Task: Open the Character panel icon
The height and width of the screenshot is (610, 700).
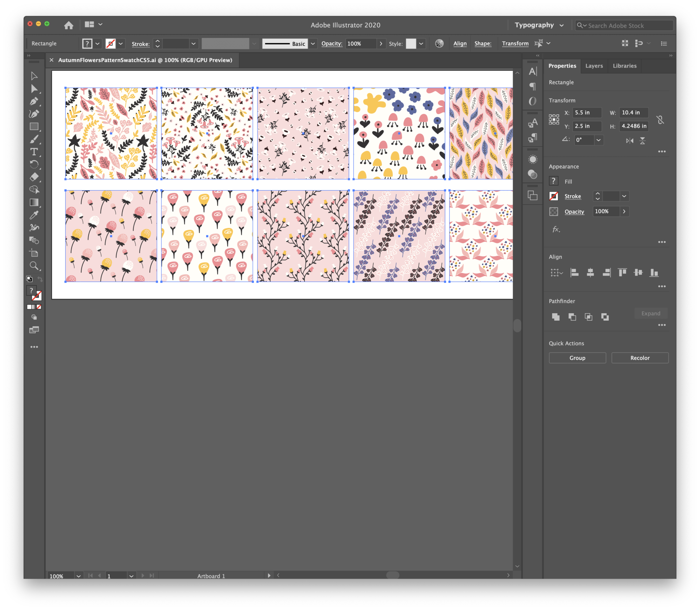Action: [533, 71]
